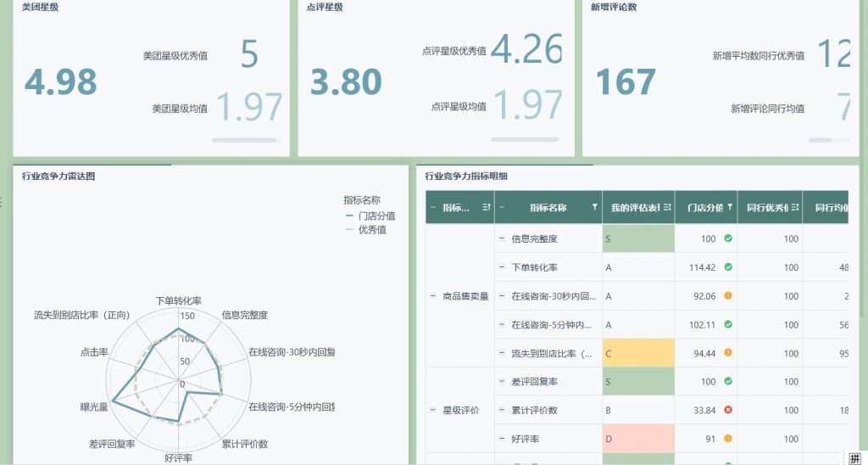
Task: Collapse the 星级评价 group
Action: coord(433,410)
